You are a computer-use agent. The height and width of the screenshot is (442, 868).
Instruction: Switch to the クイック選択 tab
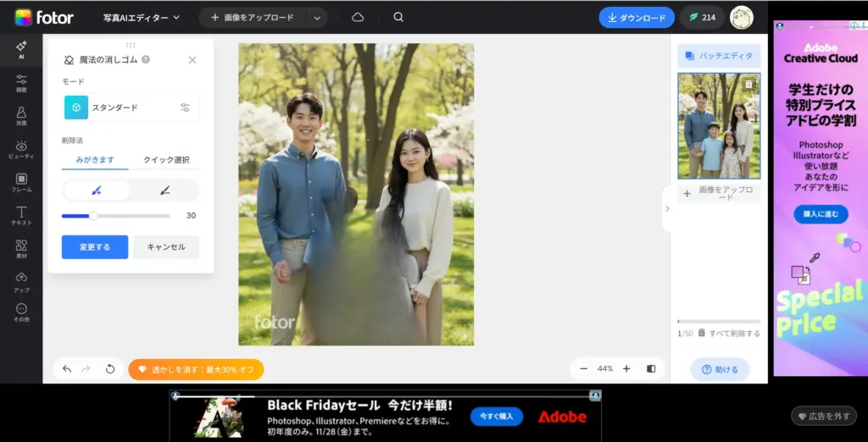[x=166, y=160]
